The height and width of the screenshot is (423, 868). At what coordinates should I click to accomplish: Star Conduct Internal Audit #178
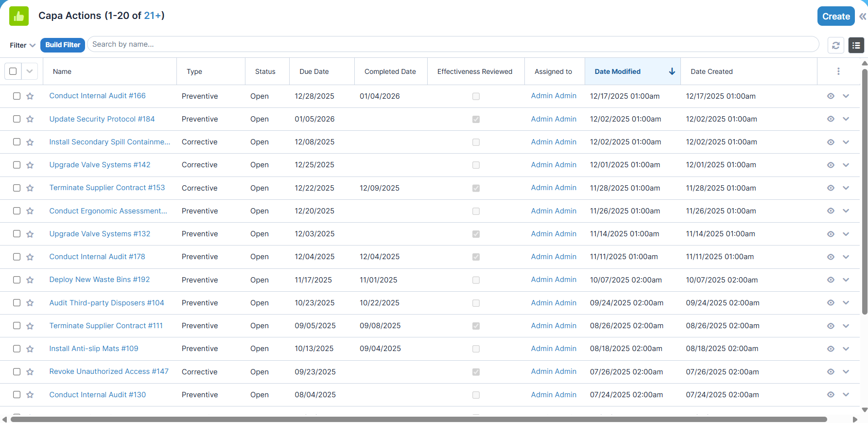coord(30,257)
